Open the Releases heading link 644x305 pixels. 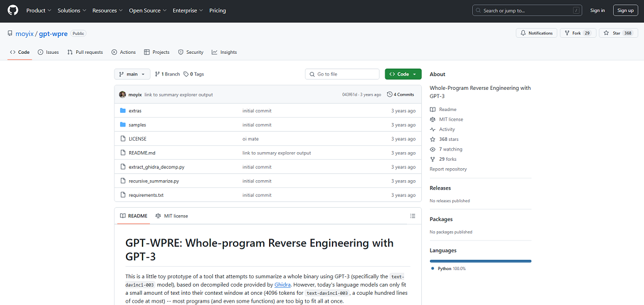tap(440, 188)
